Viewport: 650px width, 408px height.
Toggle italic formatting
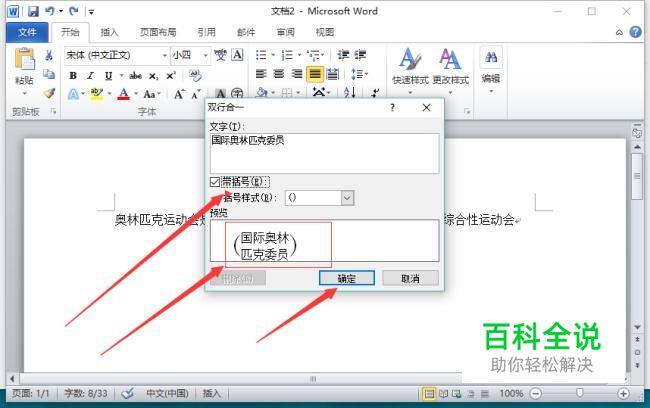[x=90, y=75]
